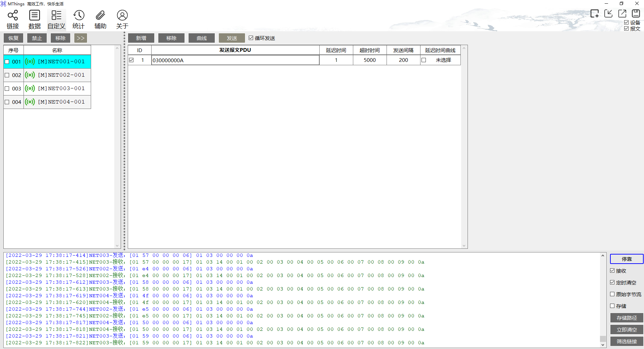Toggle the 循环发送 loop send checkbox

click(x=251, y=38)
